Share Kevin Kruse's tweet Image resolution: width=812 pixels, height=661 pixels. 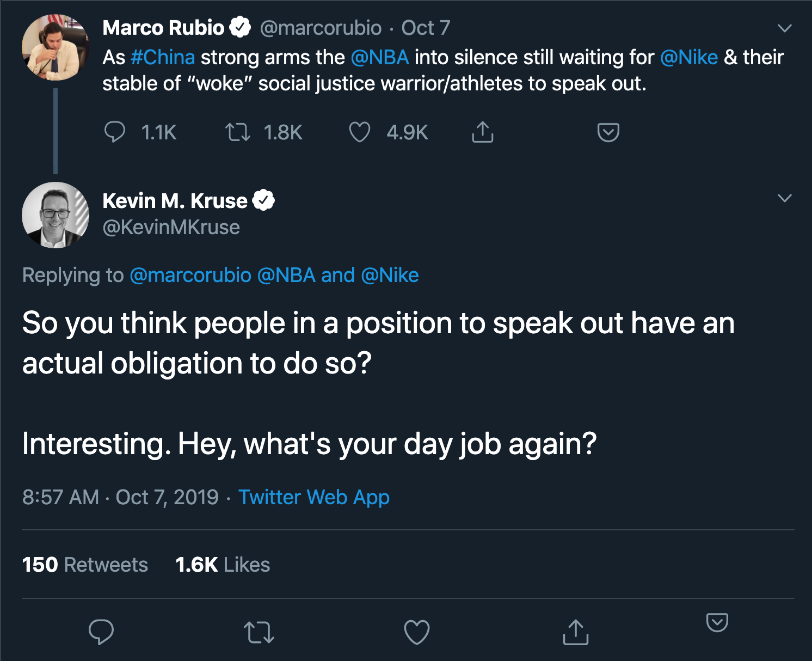tap(575, 632)
